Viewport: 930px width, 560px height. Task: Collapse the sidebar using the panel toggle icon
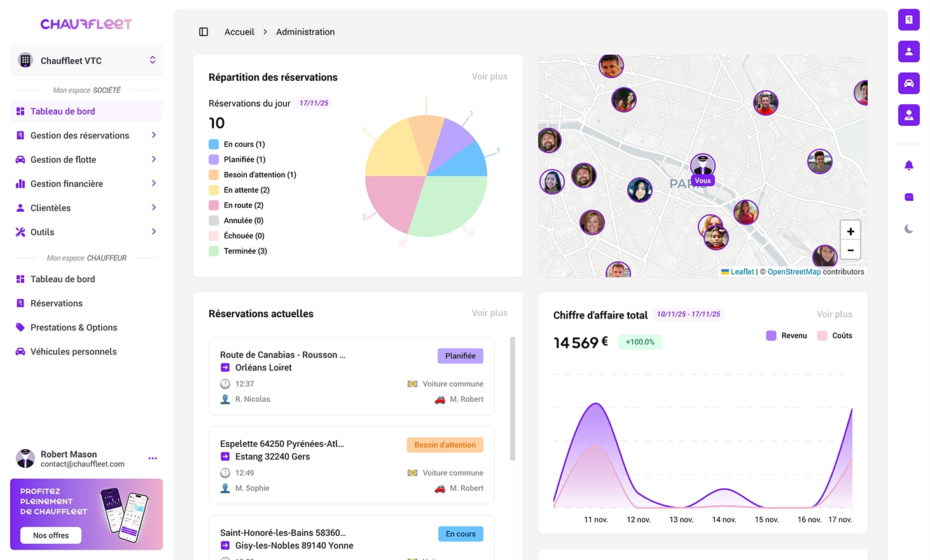point(203,31)
